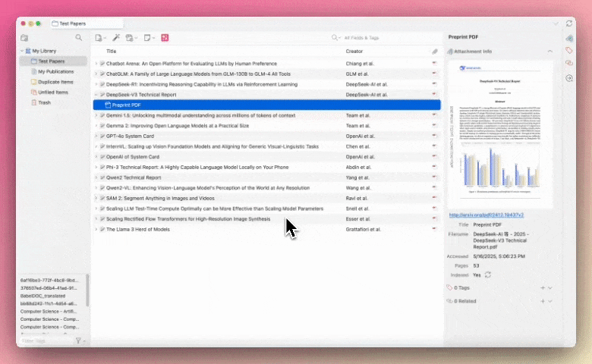Image resolution: width=592 pixels, height=364 pixels.
Task: Open the collection search magnifier icon
Action: point(78,37)
